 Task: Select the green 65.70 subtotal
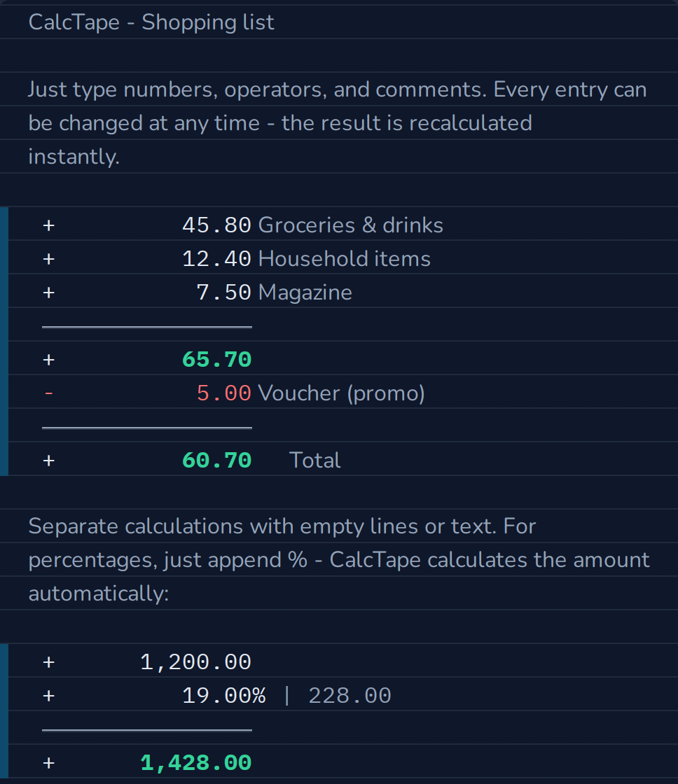click(216, 360)
